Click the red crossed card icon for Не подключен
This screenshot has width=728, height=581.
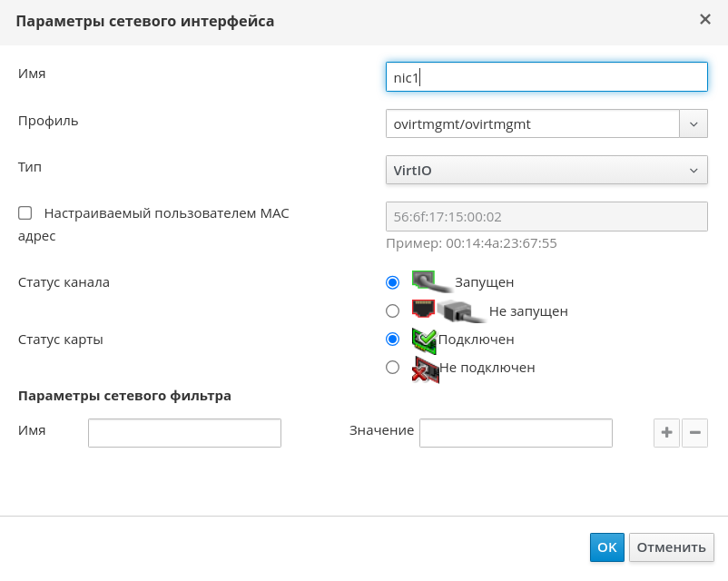coord(424,368)
